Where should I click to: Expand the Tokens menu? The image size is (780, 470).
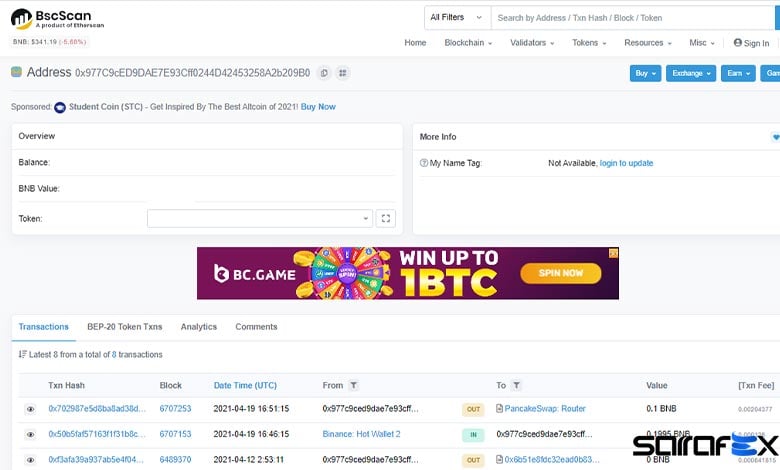click(x=589, y=43)
